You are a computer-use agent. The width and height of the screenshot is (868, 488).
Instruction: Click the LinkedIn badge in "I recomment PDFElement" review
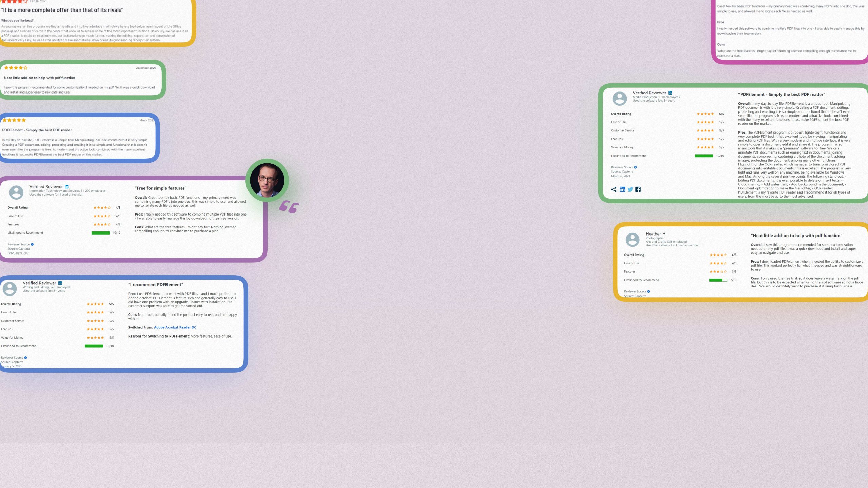click(x=60, y=283)
